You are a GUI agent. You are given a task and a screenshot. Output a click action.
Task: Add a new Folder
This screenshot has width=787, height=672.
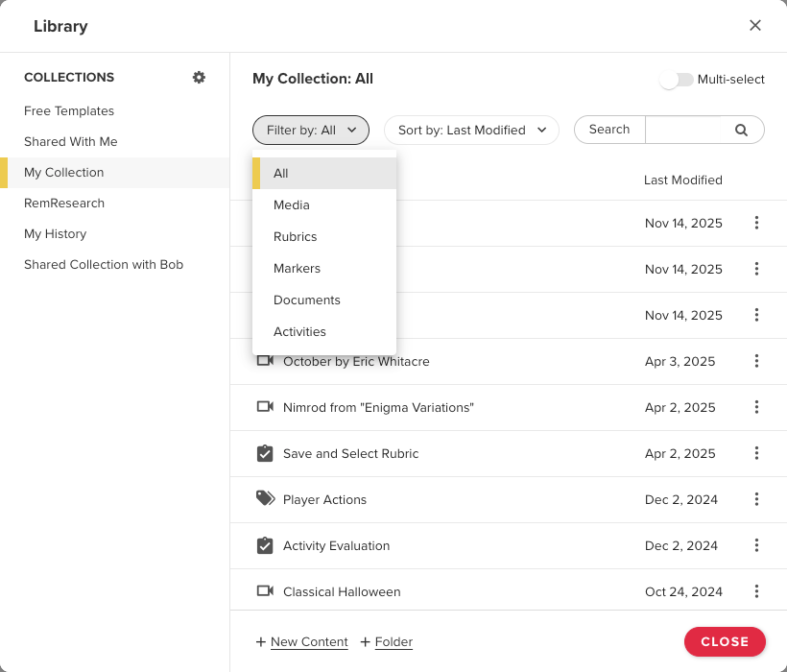(x=393, y=642)
